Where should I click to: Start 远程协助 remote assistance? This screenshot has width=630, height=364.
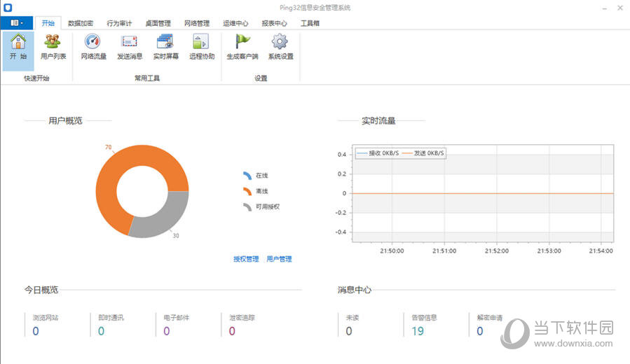pyautogui.click(x=202, y=47)
